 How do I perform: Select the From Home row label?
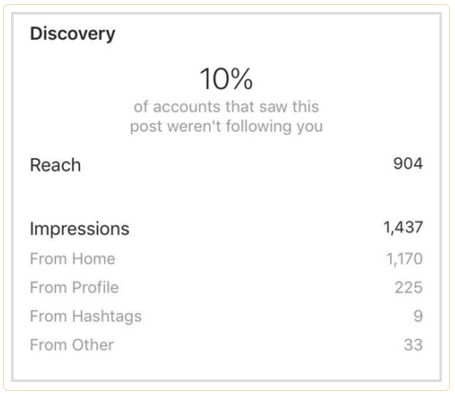coord(72,259)
